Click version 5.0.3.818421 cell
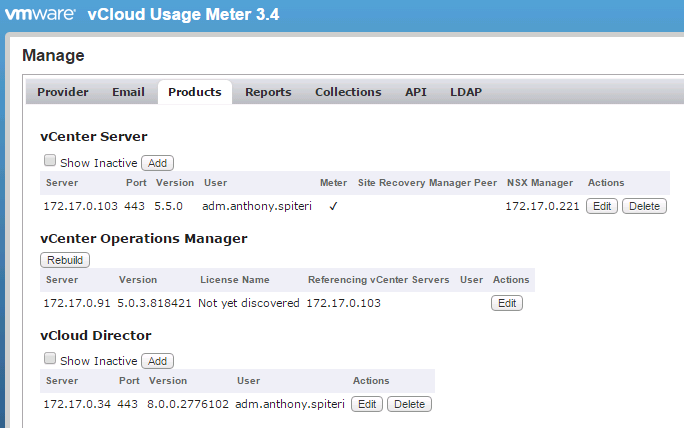 [154, 303]
